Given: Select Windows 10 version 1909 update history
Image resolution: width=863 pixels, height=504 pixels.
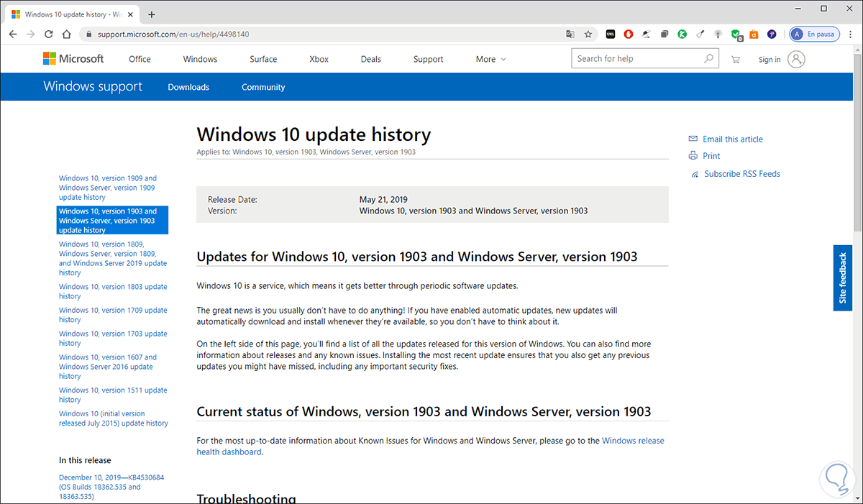Looking at the screenshot, I should pyautogui.click(x=108, y=187).
